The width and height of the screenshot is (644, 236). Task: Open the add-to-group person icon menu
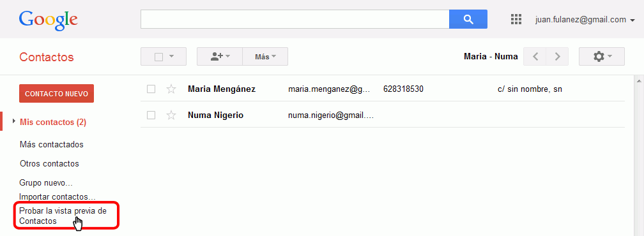pos(220,57)
